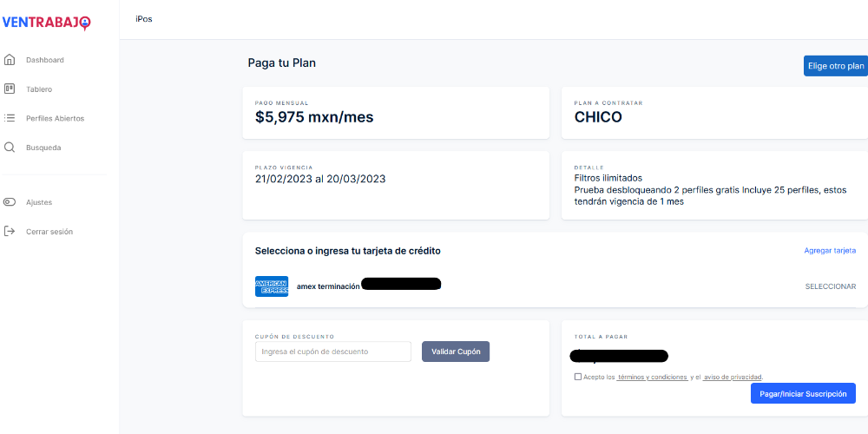868x434 pixels.
Task: Click the Busqueda magnifier icon
Action: pos(10,148)
